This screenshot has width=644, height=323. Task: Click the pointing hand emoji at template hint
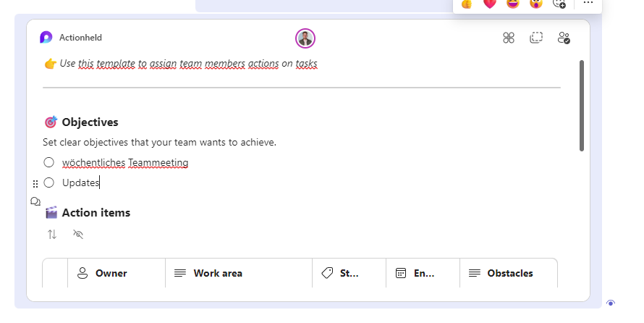pyautogui.click(x=51, y=64)
